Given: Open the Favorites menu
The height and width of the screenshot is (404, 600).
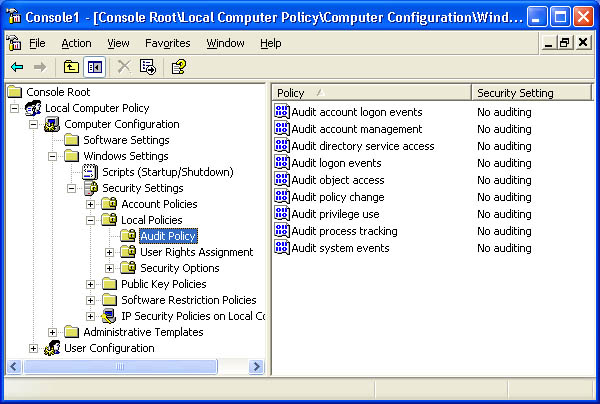Looking at the screenshot, I should (x=168, y=43).
